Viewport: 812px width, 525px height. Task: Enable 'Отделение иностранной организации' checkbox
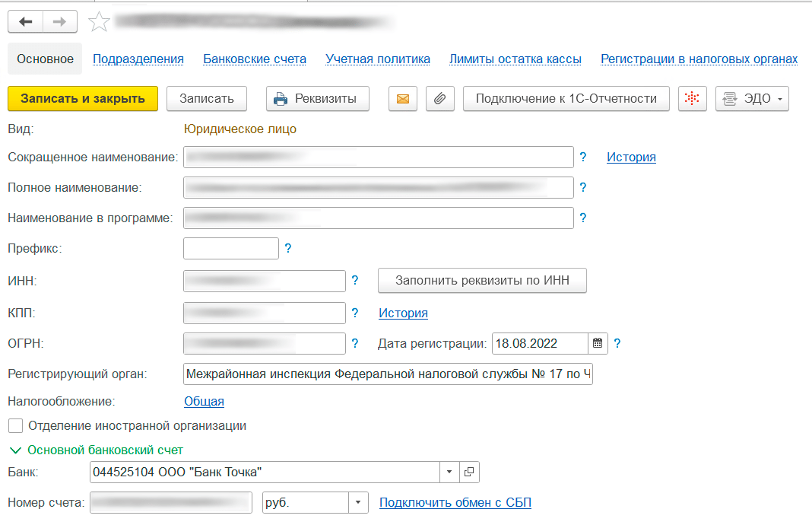15,426
